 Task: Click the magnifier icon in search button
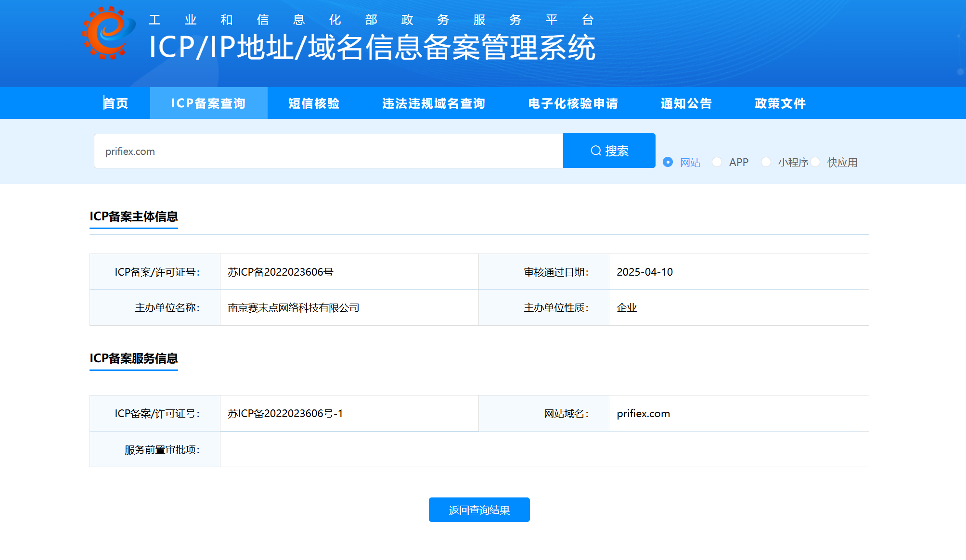click(x=596, y=151)
